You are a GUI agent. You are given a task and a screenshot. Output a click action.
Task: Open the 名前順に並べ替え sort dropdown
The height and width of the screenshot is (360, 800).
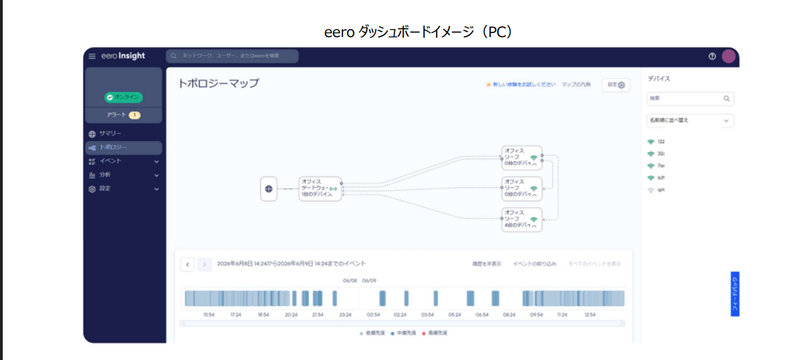690,121
